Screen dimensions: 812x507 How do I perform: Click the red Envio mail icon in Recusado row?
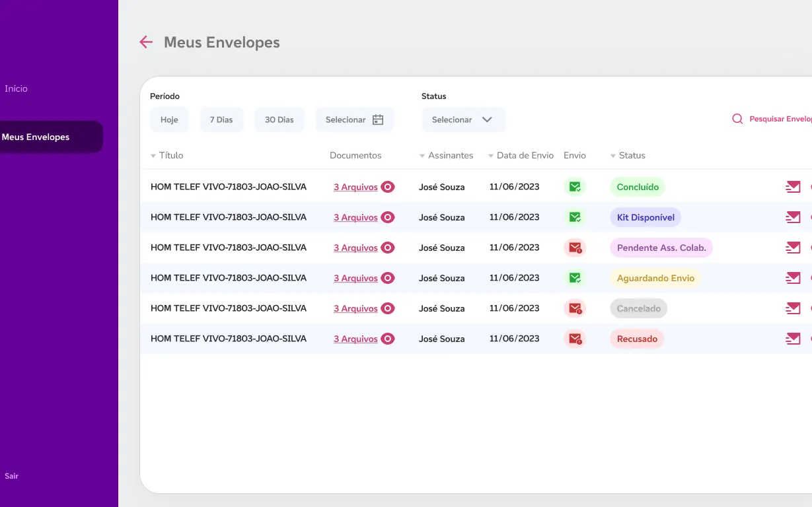[x=575, y=339]
